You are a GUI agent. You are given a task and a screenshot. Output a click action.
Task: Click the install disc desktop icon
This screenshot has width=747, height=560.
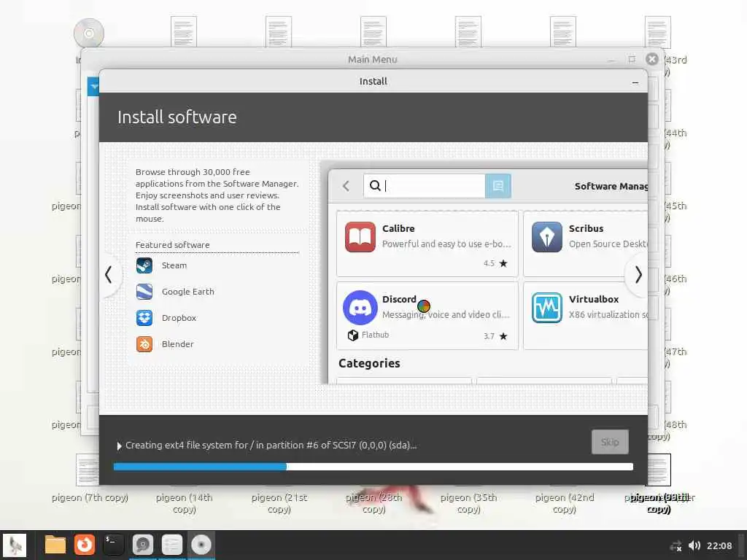click(89, 32)
